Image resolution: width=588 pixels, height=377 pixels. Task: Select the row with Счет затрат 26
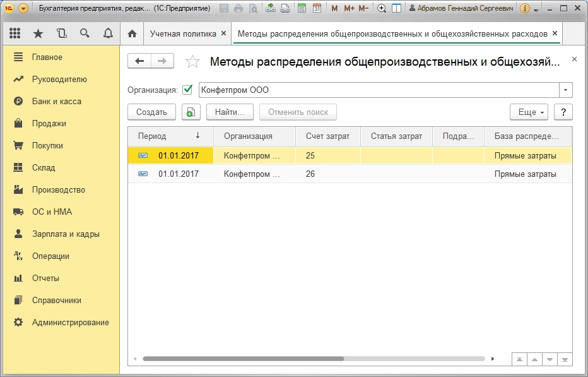pyautogui.click(x=350, y=174)
